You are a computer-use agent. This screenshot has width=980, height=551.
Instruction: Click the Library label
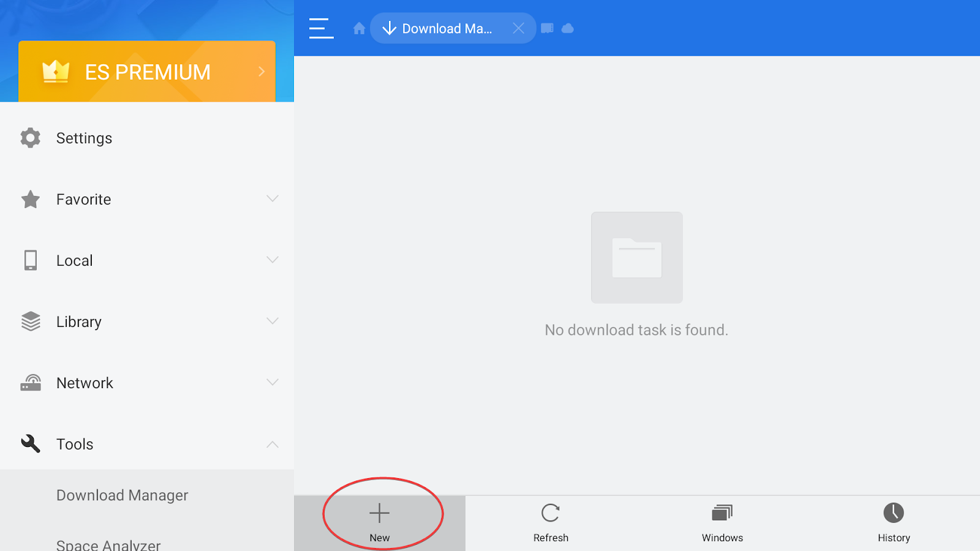click(x=79, y=322)
